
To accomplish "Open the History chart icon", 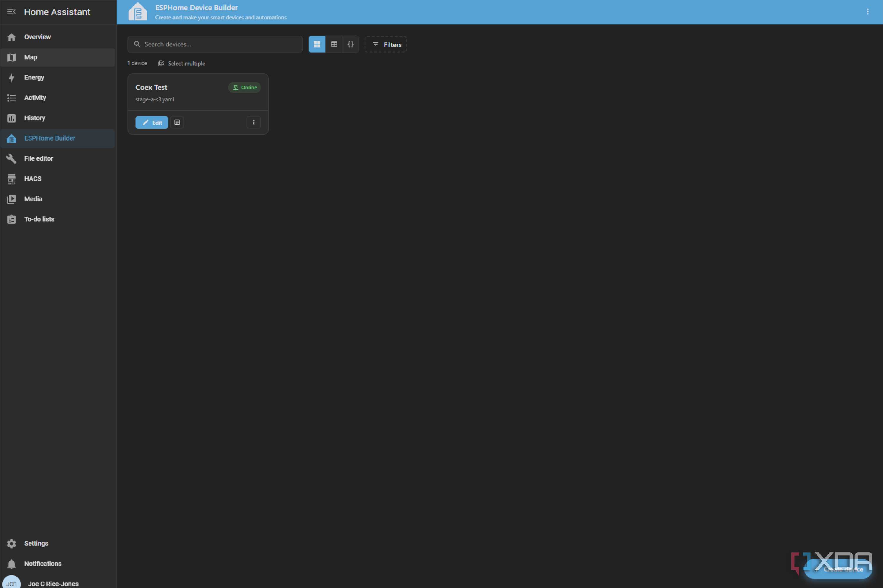I will [x=12, y=118].
